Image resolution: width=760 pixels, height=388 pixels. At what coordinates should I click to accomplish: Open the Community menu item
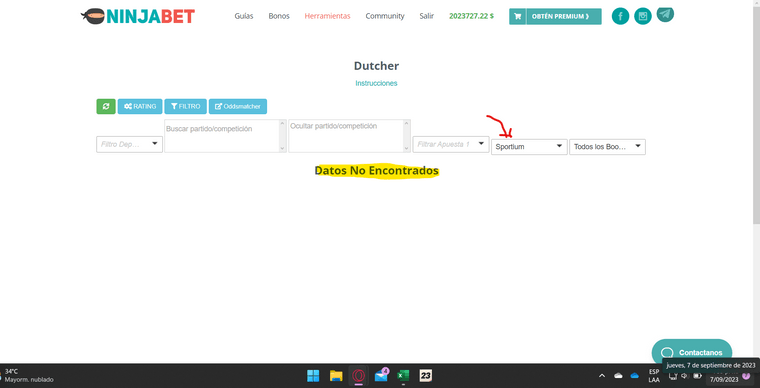(385, 16)
